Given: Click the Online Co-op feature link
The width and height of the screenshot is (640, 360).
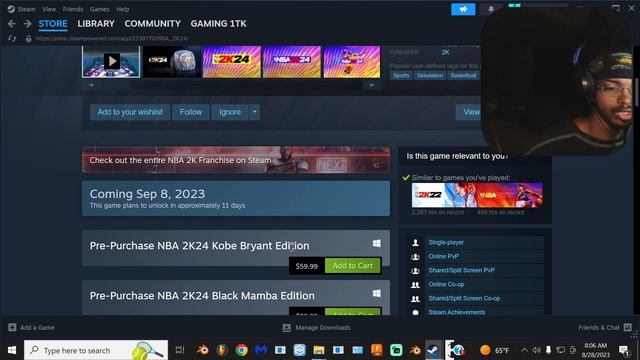Looking at the screenshot, I should [446, 284].
